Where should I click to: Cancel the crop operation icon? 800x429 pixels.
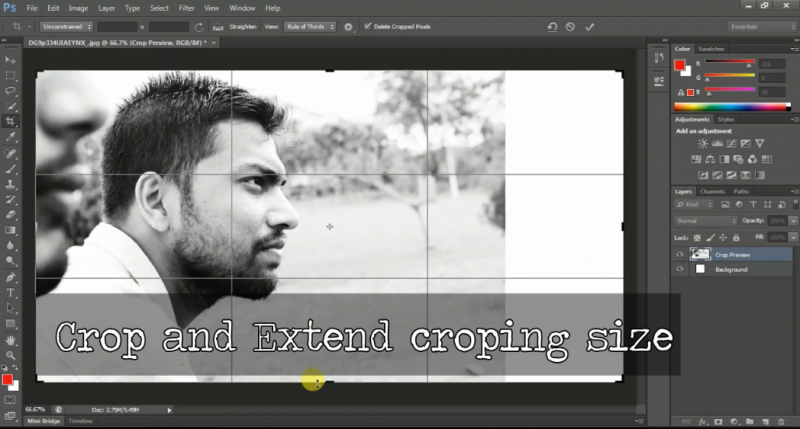point(570,26)
